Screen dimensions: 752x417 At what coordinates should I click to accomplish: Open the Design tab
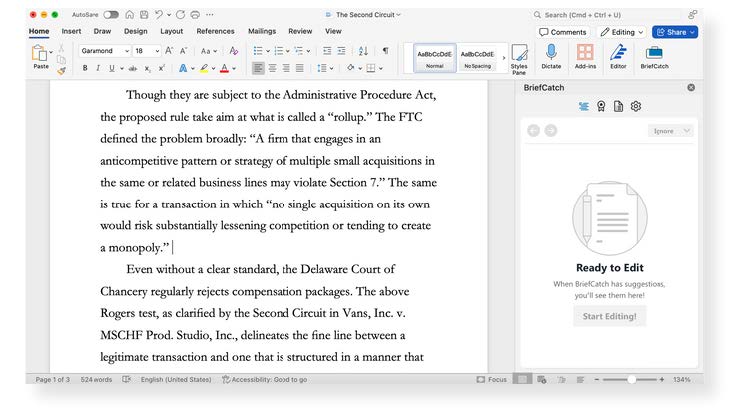(x=136, y=31)
